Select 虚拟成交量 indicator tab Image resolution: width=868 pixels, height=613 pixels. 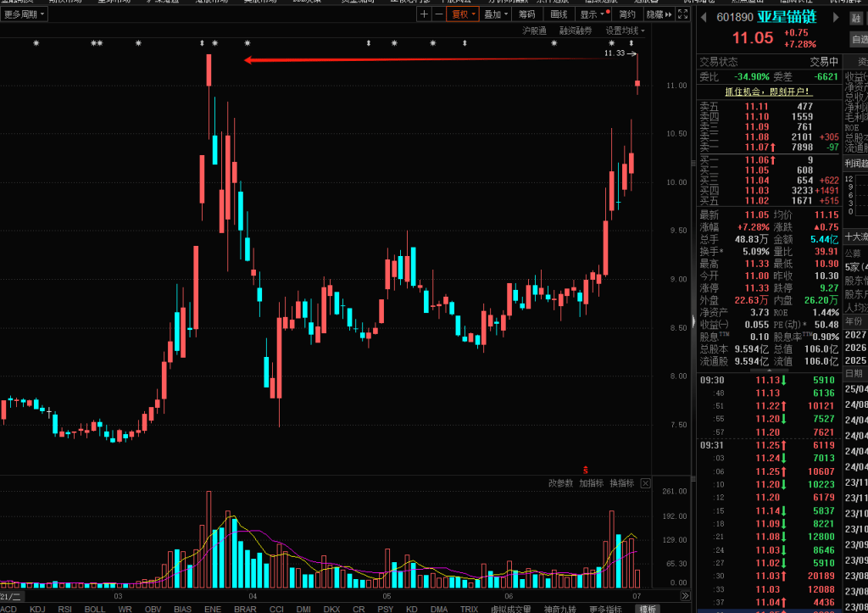point(510,609)
